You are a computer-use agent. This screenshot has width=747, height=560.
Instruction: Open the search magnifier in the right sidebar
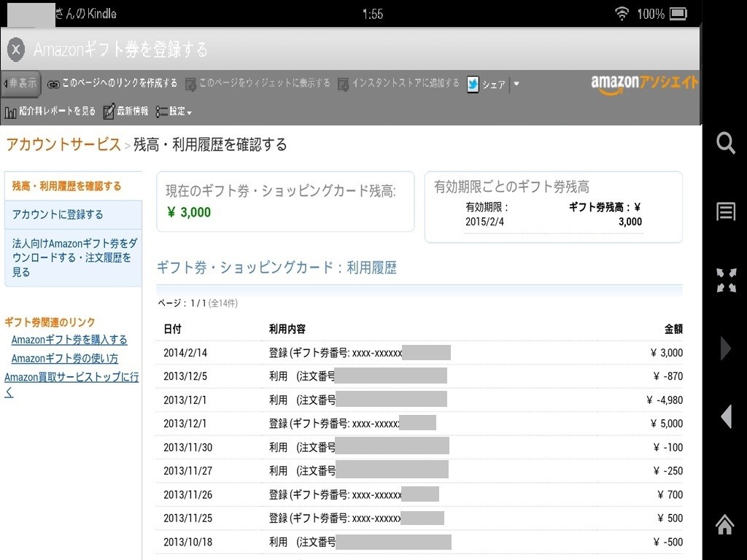[x=725, y=143]
